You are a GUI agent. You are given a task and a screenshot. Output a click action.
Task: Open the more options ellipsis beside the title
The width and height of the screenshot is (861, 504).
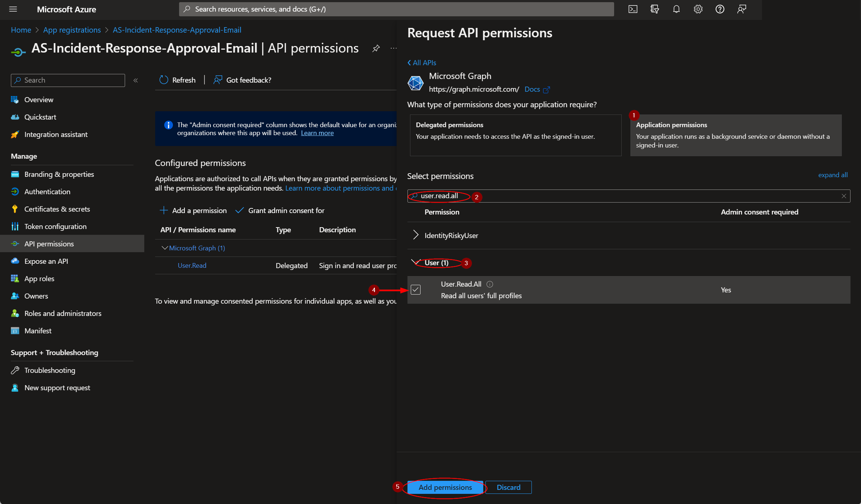point(393,48)
